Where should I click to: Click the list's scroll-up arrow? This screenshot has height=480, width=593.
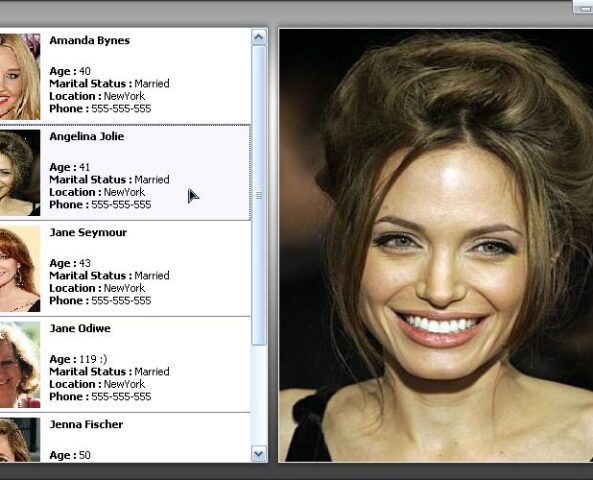point(259,37)
